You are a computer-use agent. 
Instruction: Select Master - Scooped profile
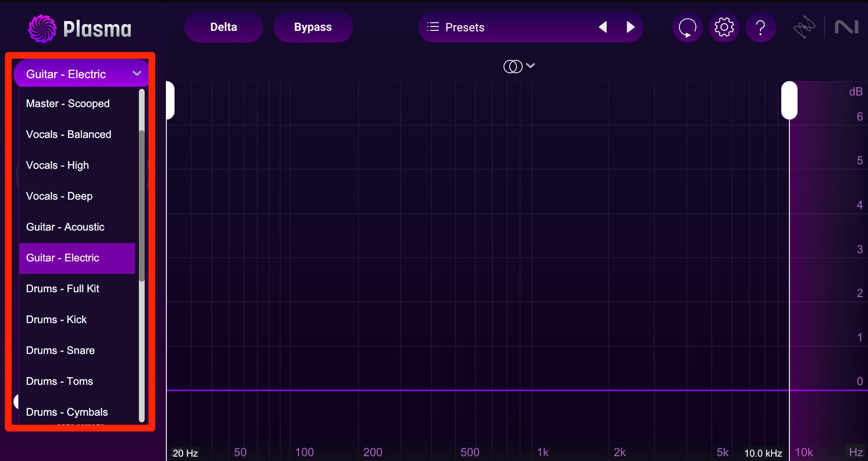77,104
